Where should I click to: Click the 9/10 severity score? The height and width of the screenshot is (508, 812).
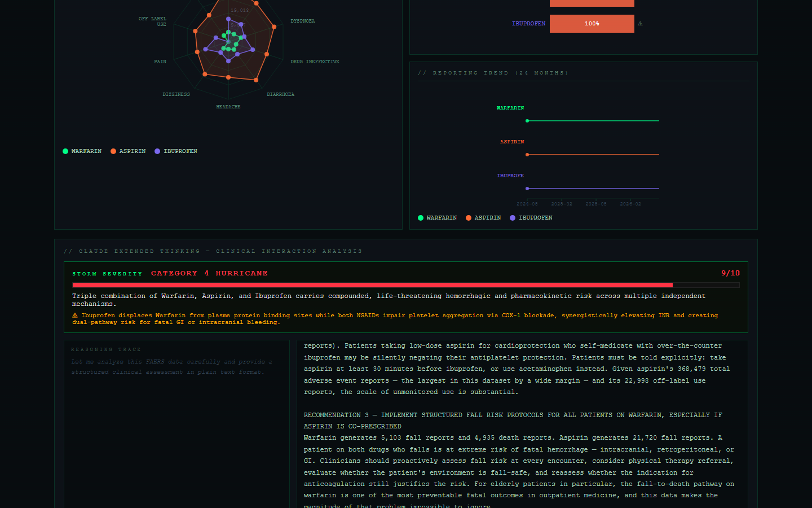pos(730,273)
